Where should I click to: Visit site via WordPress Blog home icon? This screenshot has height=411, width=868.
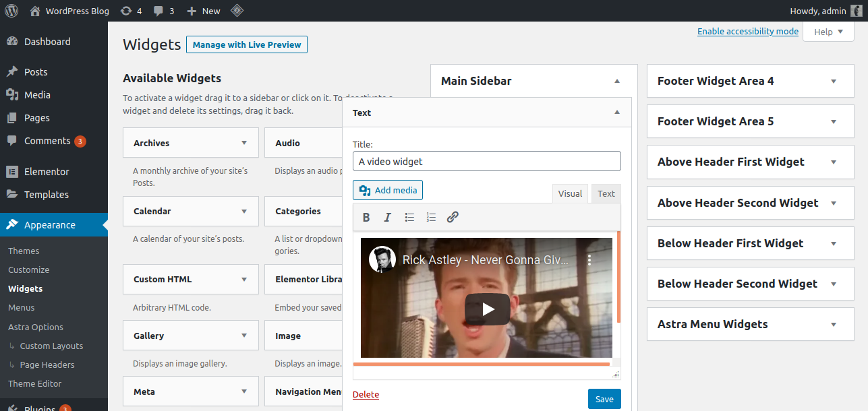[x=35, y=11]
